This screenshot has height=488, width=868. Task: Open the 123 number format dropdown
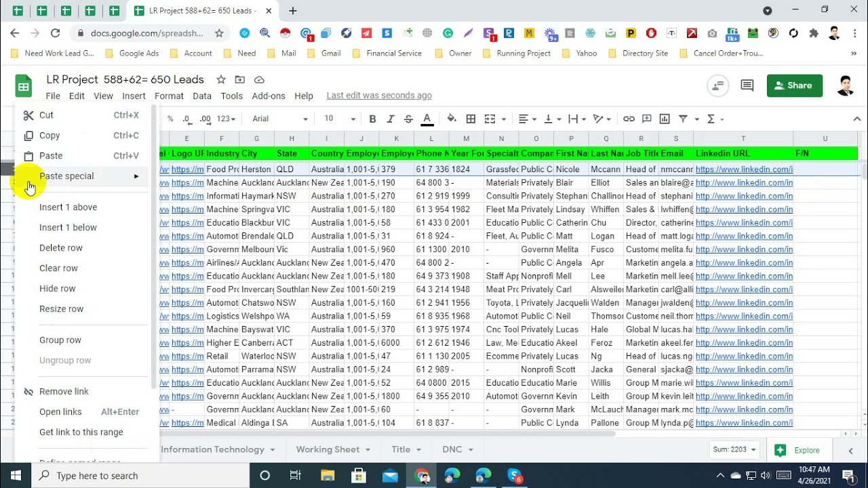[x=226, y=119]
